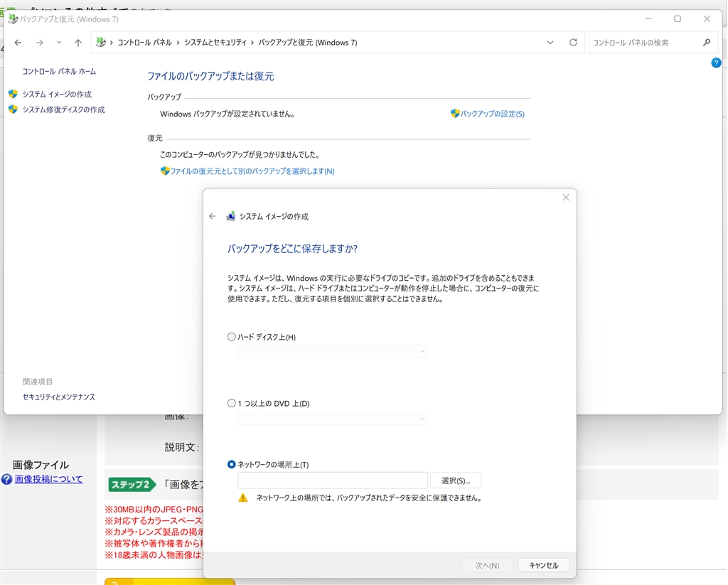Click the Control Panel icon in address bar
The width and height of the screenshot is (728, 585).
(x=100, y=42)
